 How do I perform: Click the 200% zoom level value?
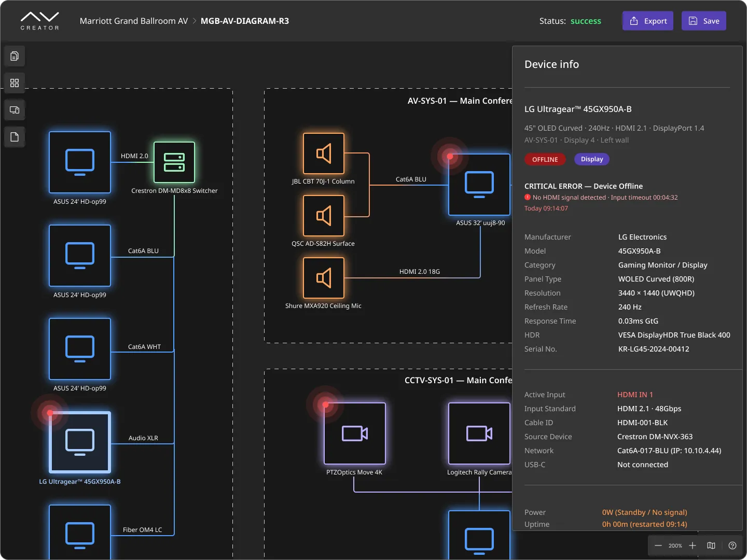pos(675,545)
